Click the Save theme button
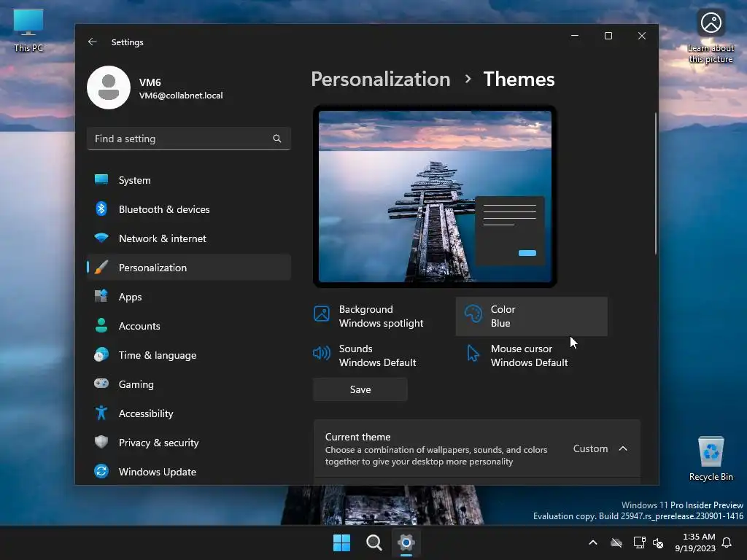The image size is (747, 560). pos(360,389)
